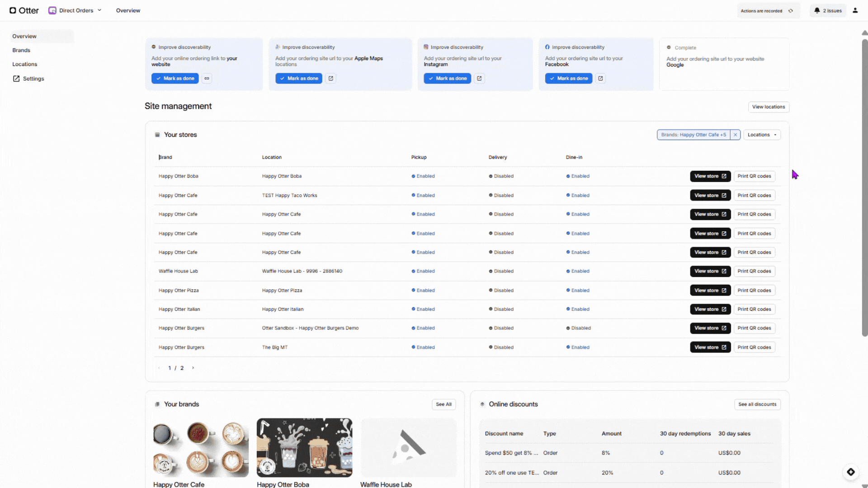Go to Overview in the sidebar
This screenshot has width=868, height=488.
pos(42,36)
